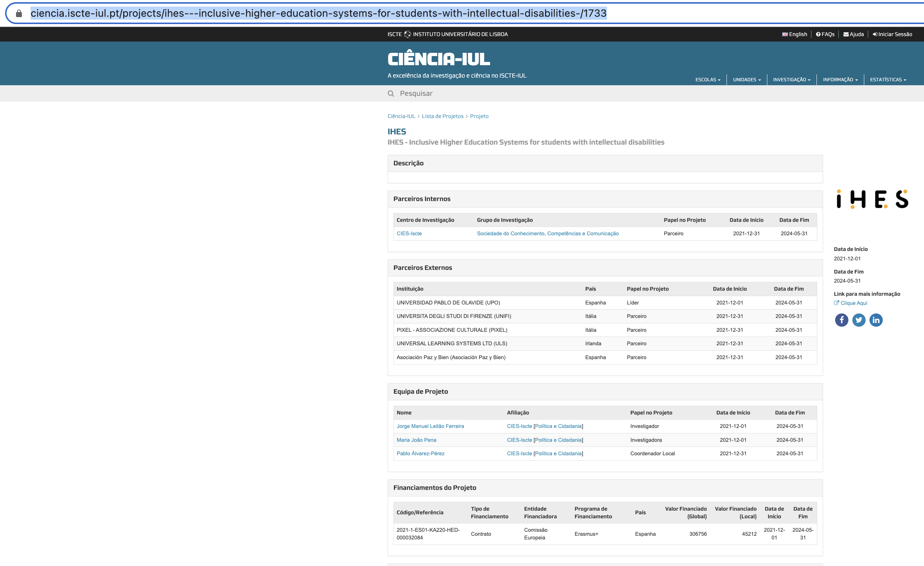The image size is (924, 566).
Task: Click the Equipa de Projeto panel header
Action: 605,392
